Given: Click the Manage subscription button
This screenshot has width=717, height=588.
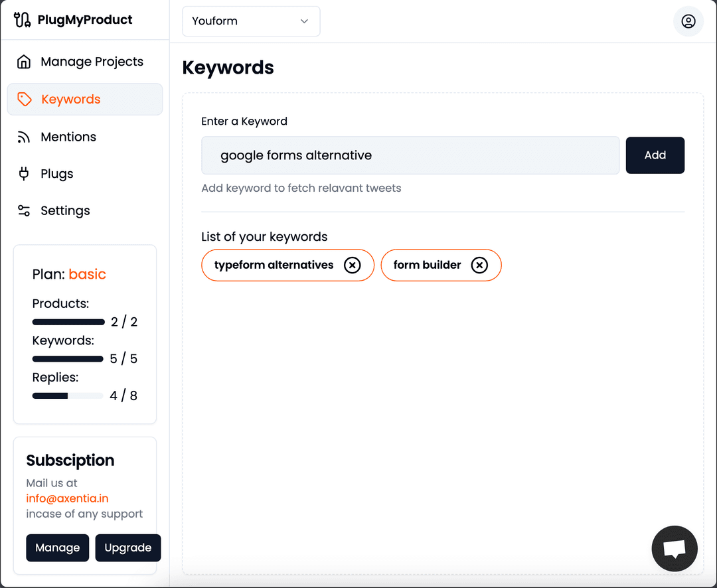Looking at the screenshot, I should [58, 548].
